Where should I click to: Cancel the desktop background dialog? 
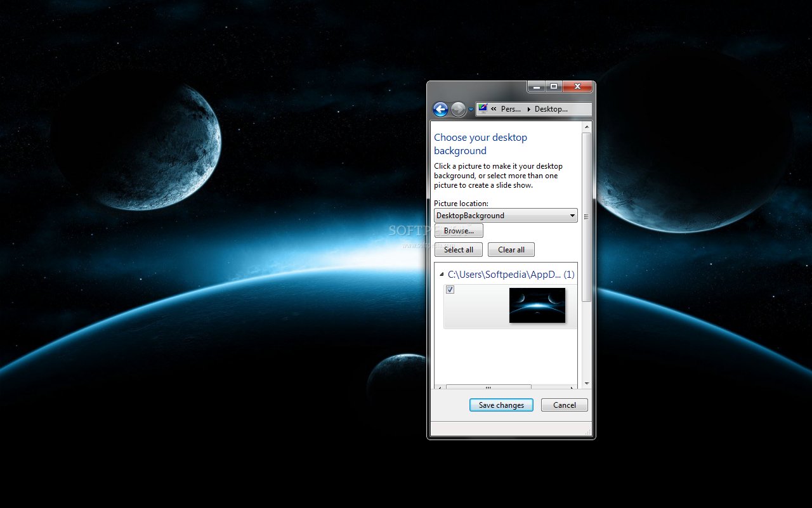pyautogui.click(x=565, y=405)
